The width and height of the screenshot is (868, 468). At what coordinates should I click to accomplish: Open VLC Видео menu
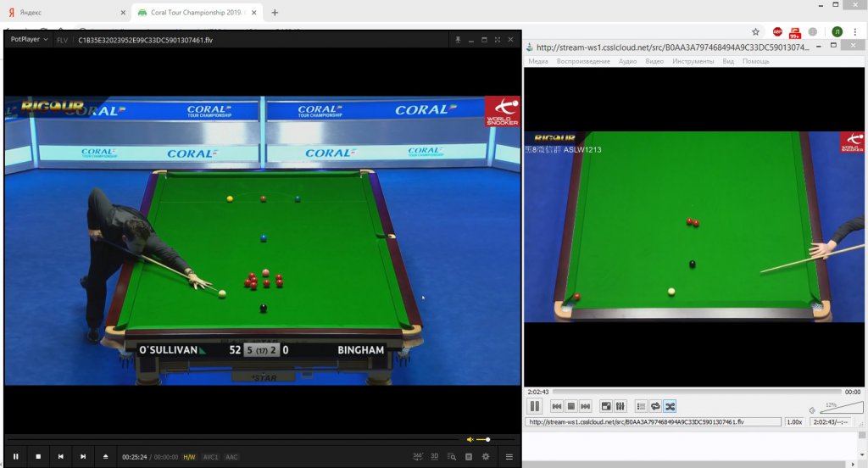click(x=654, y=61)
